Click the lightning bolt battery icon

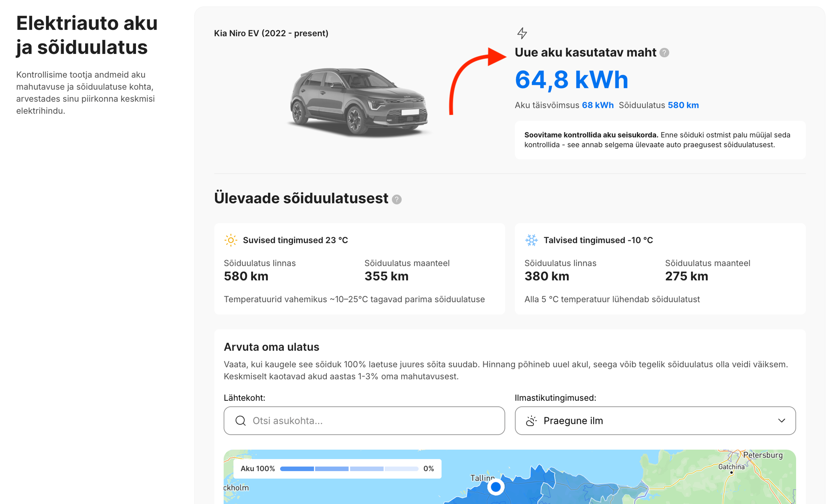(x=522, y=33)
